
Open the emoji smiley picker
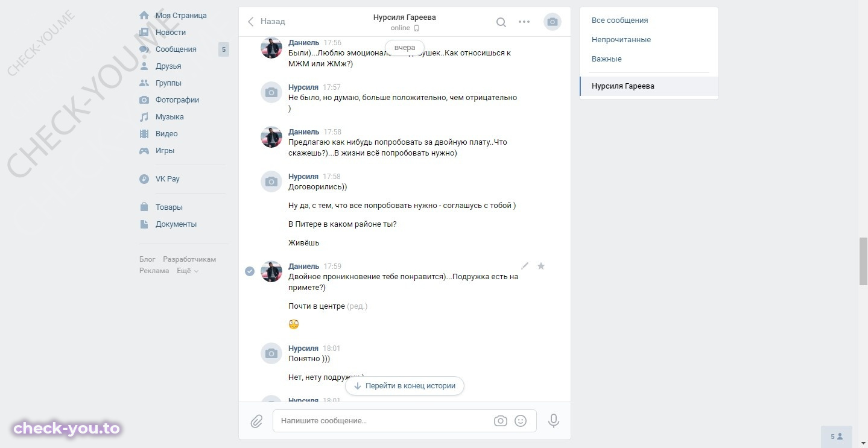(x=521, y=421)
